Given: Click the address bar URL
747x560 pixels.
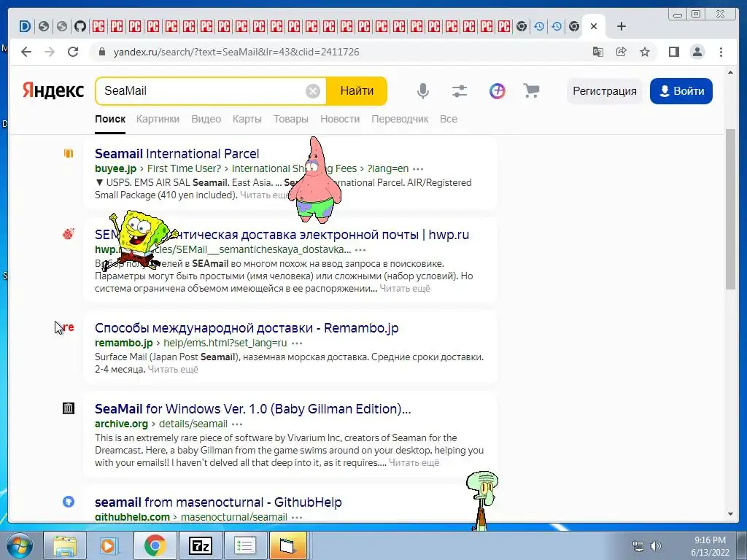Looking at the screenshot, I should 236,52.
